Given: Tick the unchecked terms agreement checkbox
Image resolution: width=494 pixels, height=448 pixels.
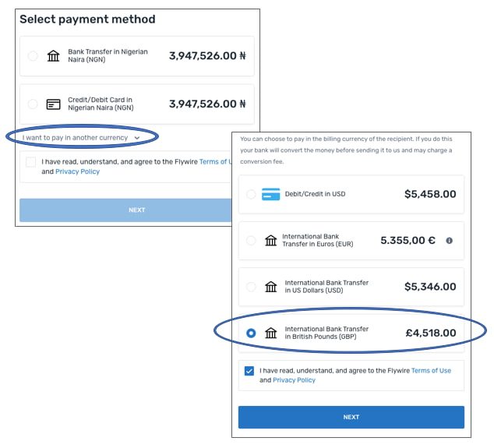Looking at the screenshot, I should tap(30, 162).
